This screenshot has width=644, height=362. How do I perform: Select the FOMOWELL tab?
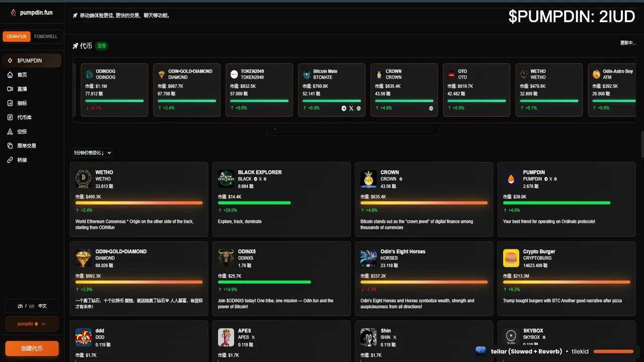(x=46, y=36)
